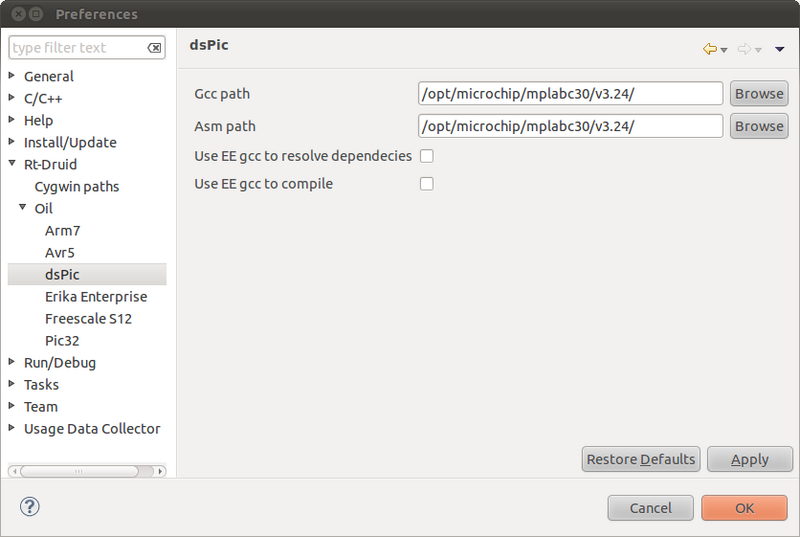Select Erika Enterprise in the tree
This screenshot has height=537, width=800.
pyautogui.click(x=96, y=297)
